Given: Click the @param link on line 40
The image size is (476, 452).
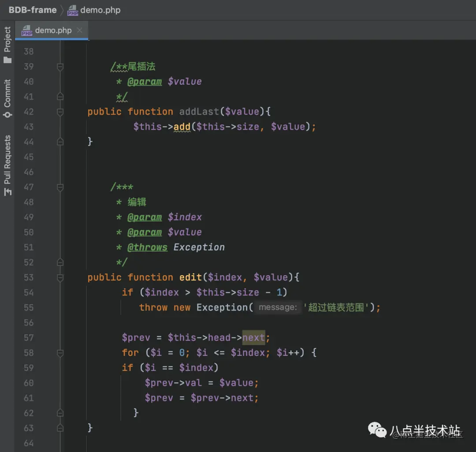Looking at the screenshot, I should 145,82.
